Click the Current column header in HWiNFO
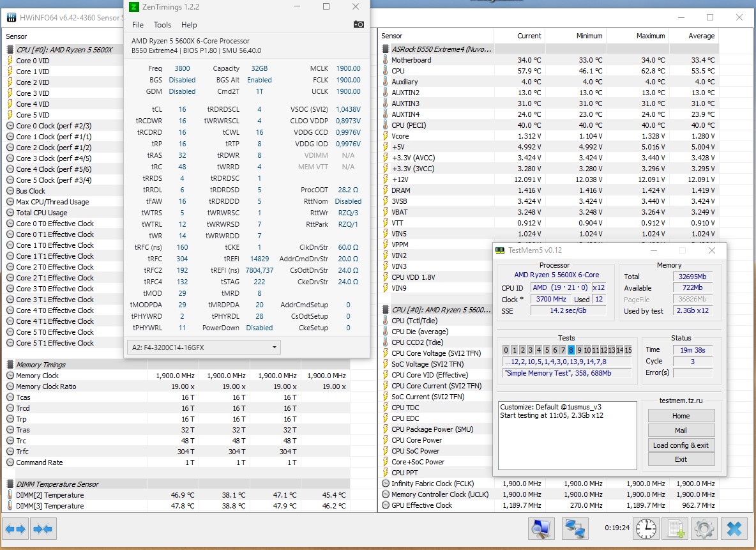The height and width of the screenshot is (550, 756). [x=529, y=36]
